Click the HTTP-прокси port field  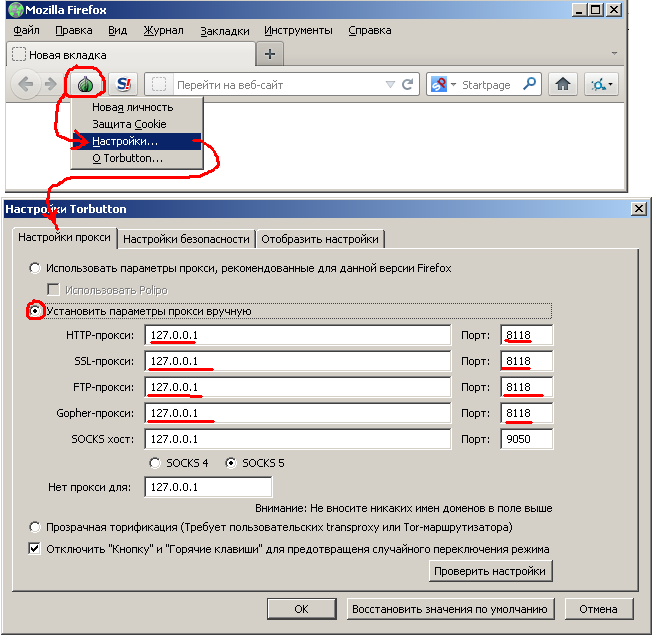pos(527,335)
